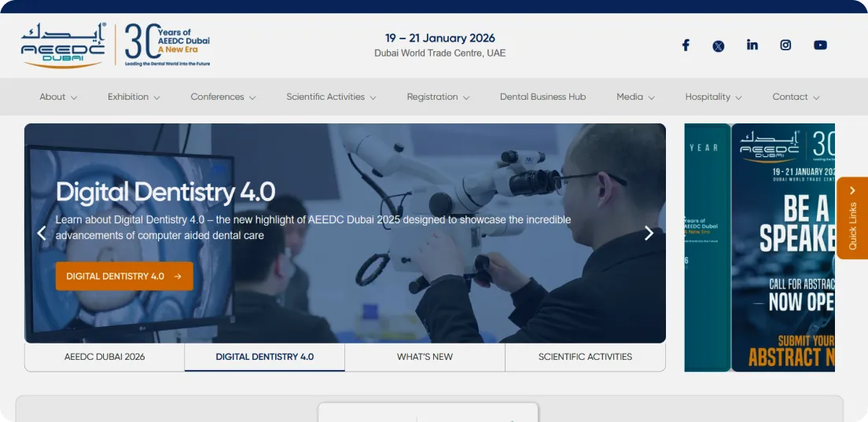This screenshot has width=868, height=422.
Task: Expand the Exhibition dropdown menu
Action: tap(134, 97)
